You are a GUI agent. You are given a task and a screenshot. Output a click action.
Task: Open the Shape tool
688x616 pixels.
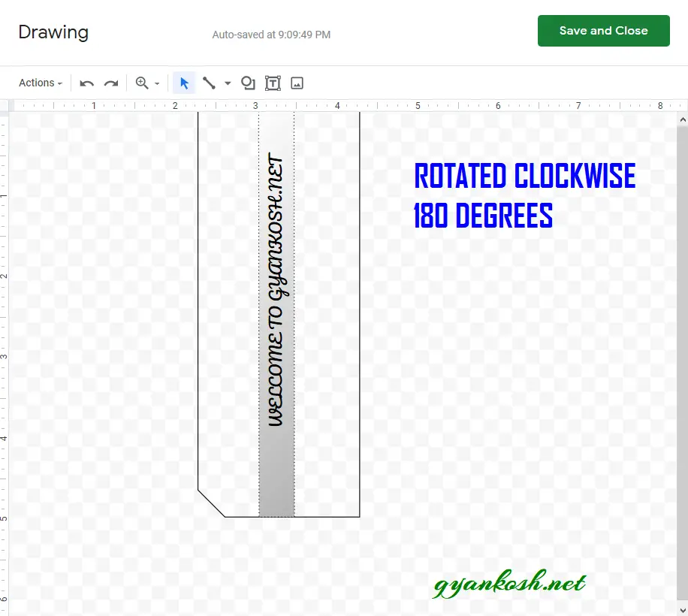(x=248, y=83)
